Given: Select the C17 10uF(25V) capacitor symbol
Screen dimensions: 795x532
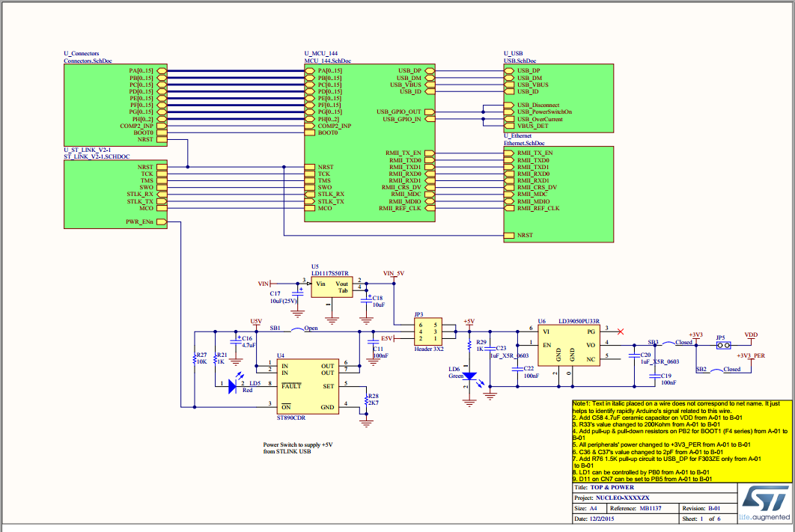Looking at the screenshot, I should point(298,293).
